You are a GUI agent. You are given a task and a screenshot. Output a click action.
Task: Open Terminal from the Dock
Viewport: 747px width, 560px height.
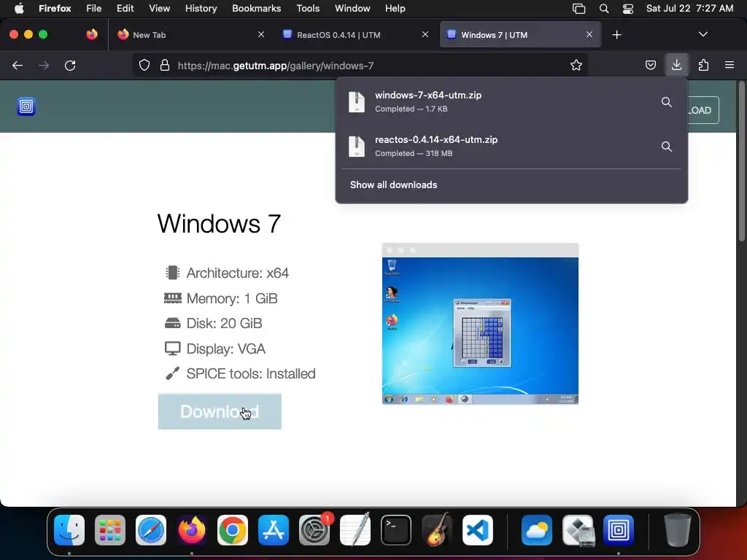click(x=396, y=530)
